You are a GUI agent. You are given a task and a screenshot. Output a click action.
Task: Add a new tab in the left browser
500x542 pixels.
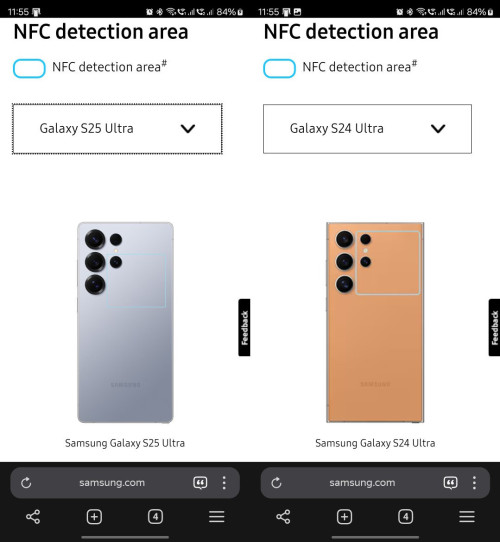(x=94, y=517)
